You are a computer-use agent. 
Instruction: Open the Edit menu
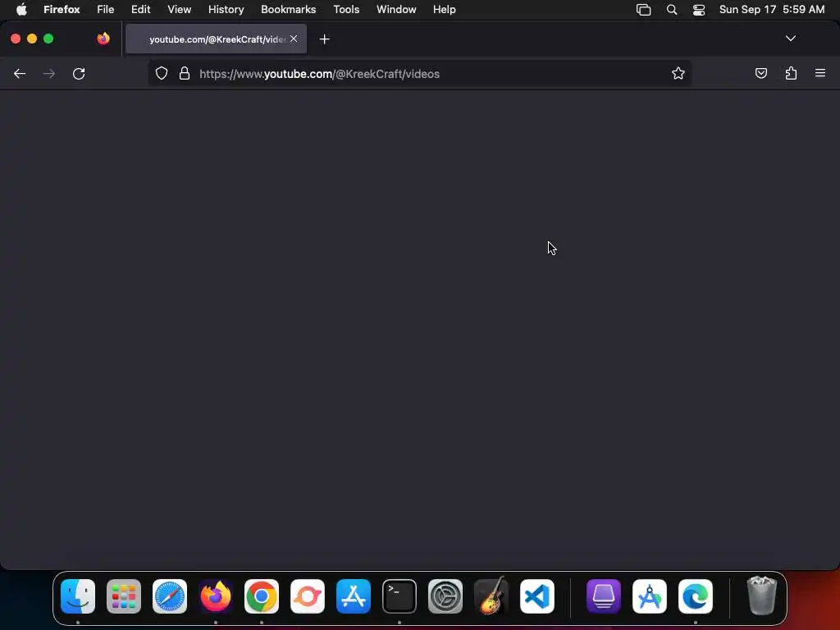click(141, 10)
